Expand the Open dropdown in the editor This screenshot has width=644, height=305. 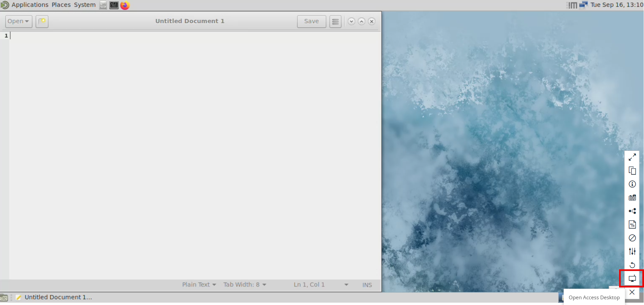coord(19,21)
